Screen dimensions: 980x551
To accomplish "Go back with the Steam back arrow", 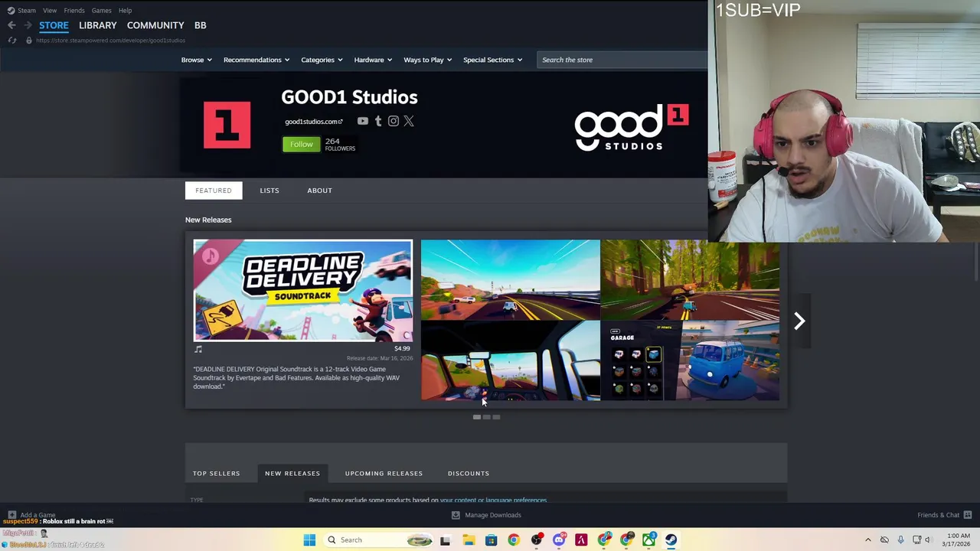I will coord(11,25).
